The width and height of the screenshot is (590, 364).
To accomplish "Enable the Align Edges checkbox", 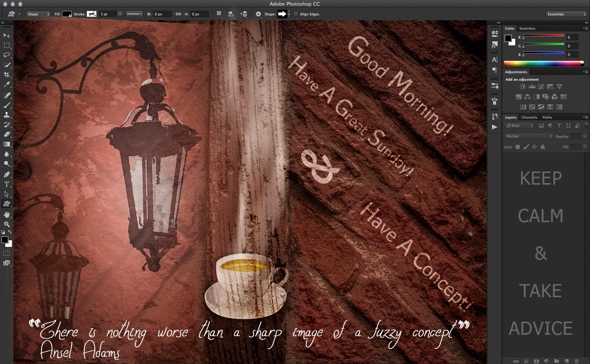I will tap(296, 14).
